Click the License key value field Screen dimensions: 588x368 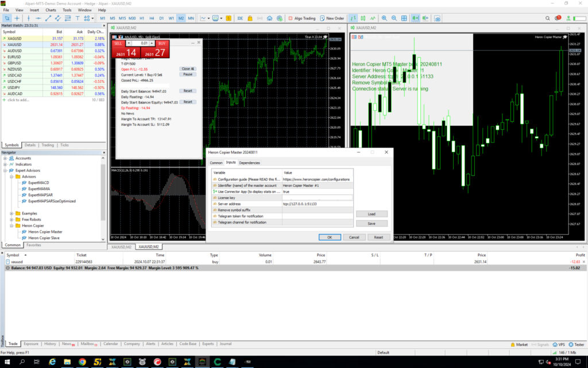[x=317, y=198]
